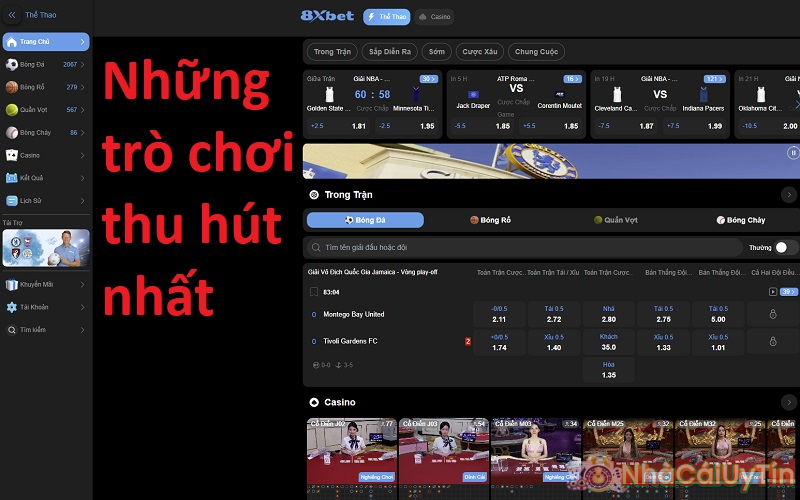Open live stream icon on Jamaica match
The width and height of the screenshot is (800, 500).
coord(772,292)
